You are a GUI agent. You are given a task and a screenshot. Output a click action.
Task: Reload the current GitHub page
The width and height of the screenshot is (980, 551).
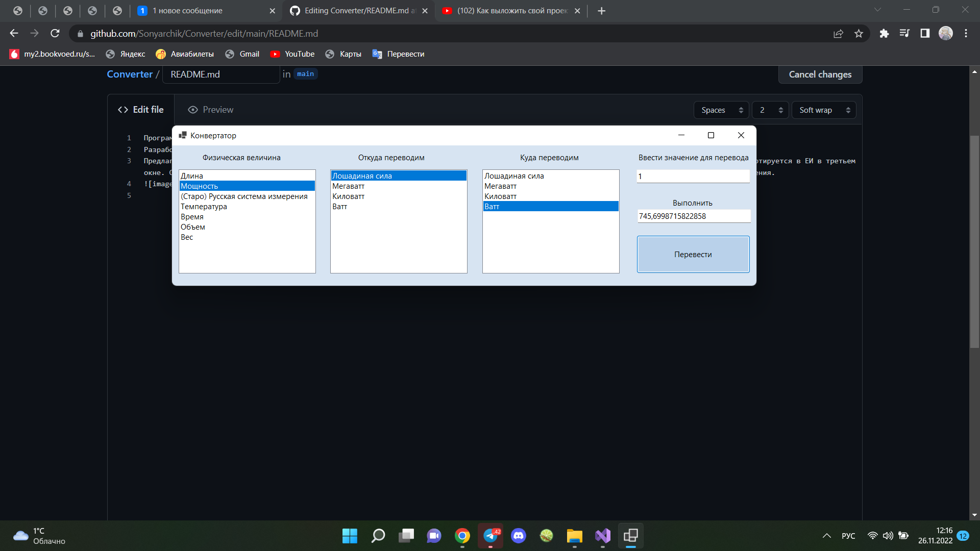55,33
